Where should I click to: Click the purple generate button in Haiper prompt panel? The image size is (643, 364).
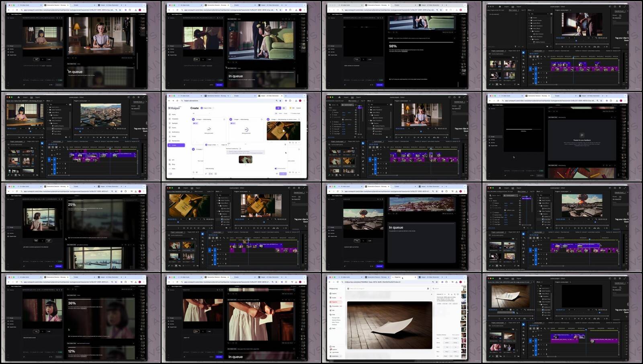(x=283, y=174)
